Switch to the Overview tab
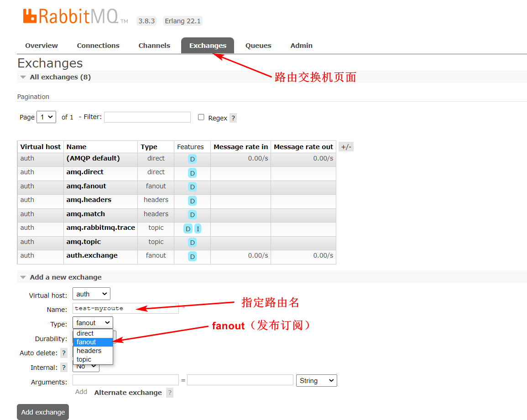The height and width of the screenshot is (420, 527). 42,46
